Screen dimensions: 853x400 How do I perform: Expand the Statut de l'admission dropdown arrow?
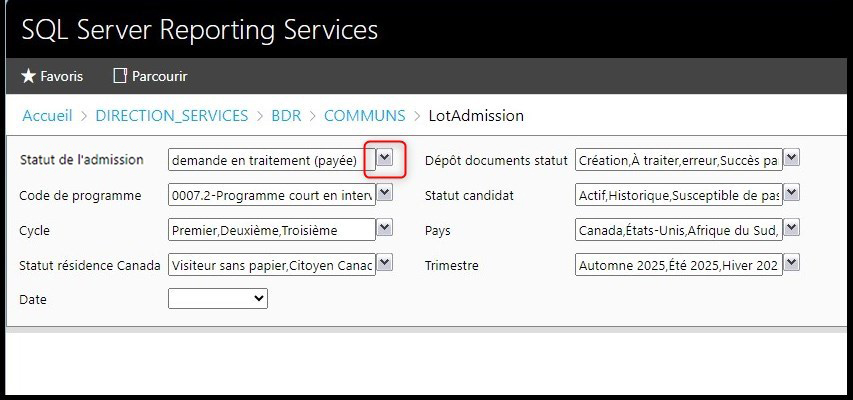pos(385,159)
